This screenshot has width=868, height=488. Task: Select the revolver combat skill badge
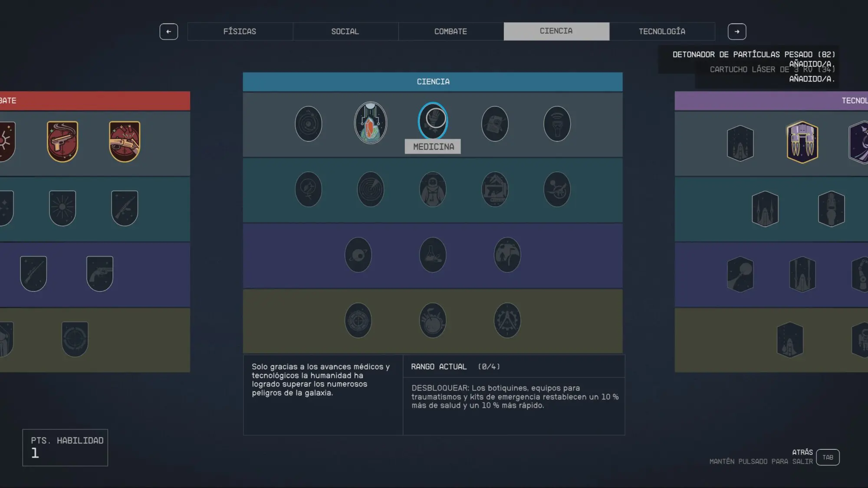[100, 274]
